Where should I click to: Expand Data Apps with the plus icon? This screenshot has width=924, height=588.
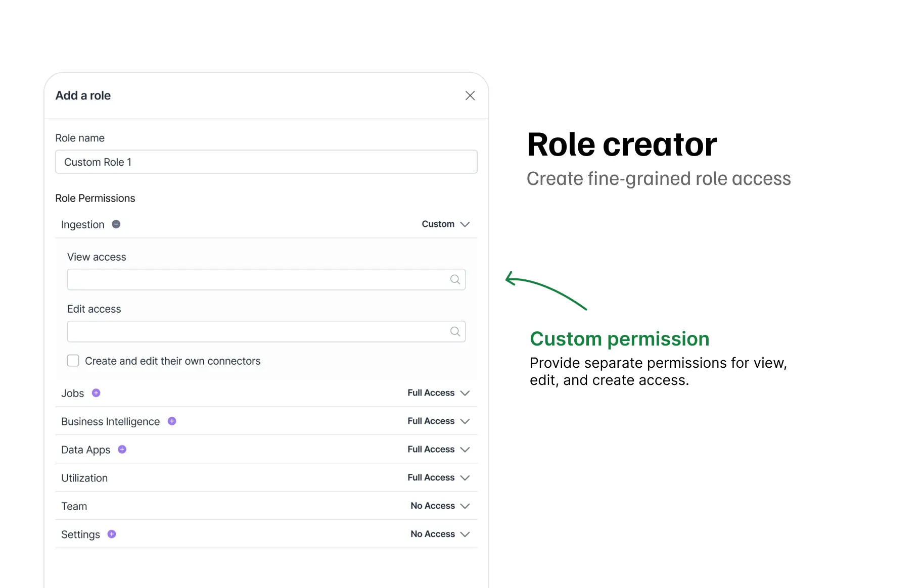click(x=122, y=450)
